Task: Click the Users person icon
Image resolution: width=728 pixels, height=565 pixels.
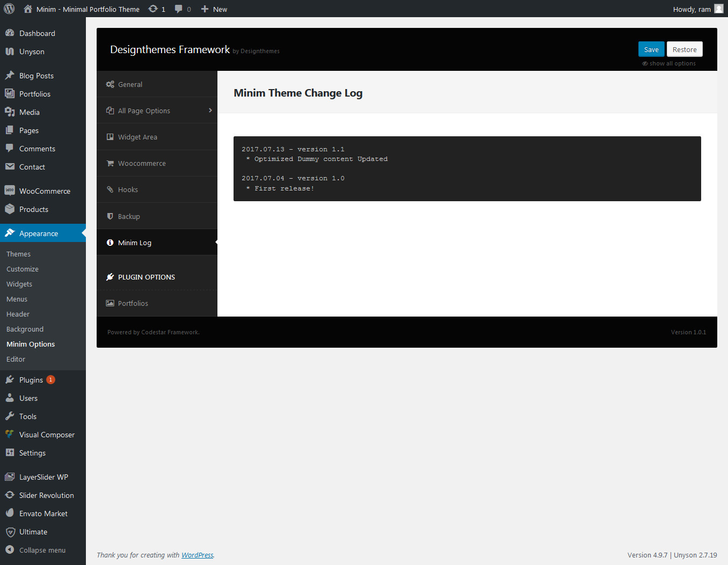Action: pos(10,398)
